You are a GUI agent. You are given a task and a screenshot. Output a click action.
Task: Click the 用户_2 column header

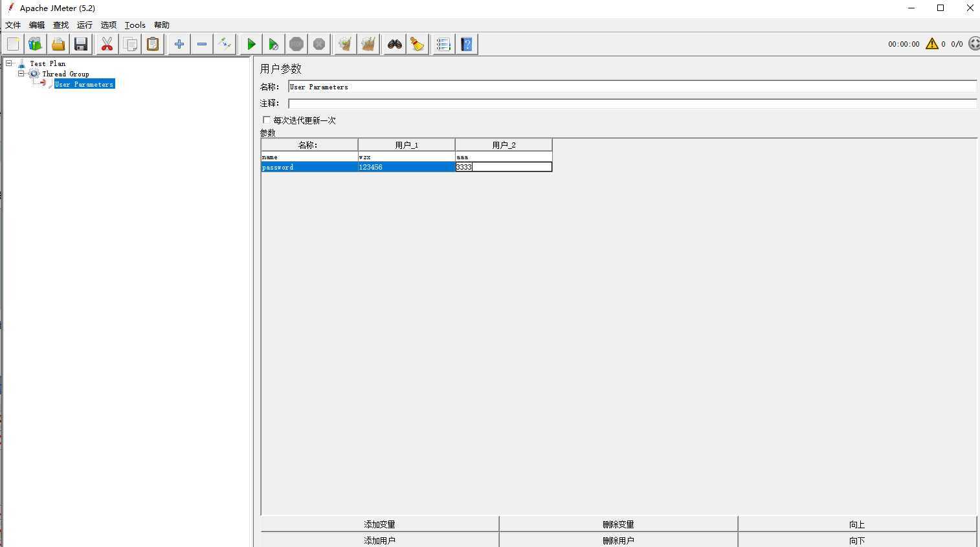[504, 145]
